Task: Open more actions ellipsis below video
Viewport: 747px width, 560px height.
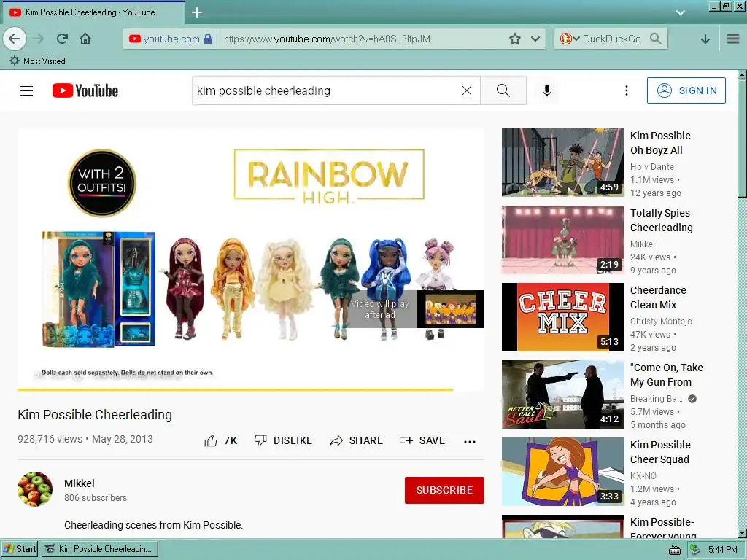Action: click(470, 441)
